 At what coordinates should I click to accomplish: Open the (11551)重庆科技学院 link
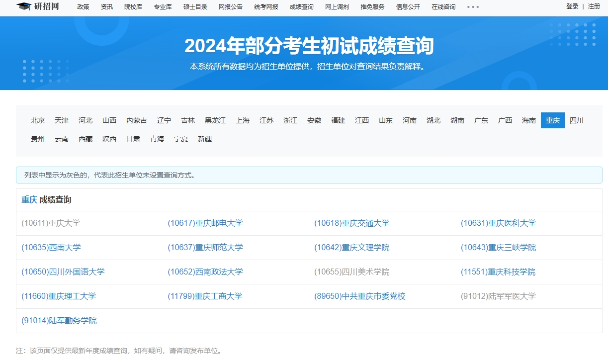click(498, 272)
